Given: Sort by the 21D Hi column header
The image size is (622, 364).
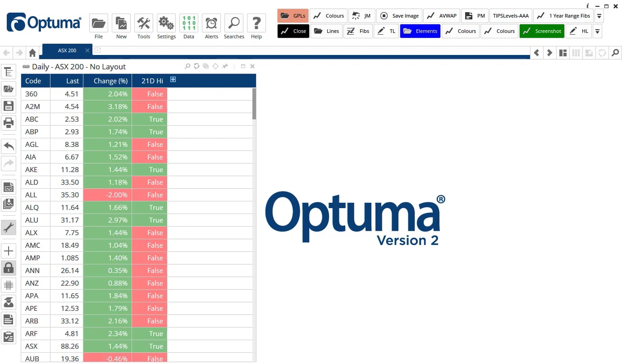Looking at the screenshot, I should coord(150,81).
